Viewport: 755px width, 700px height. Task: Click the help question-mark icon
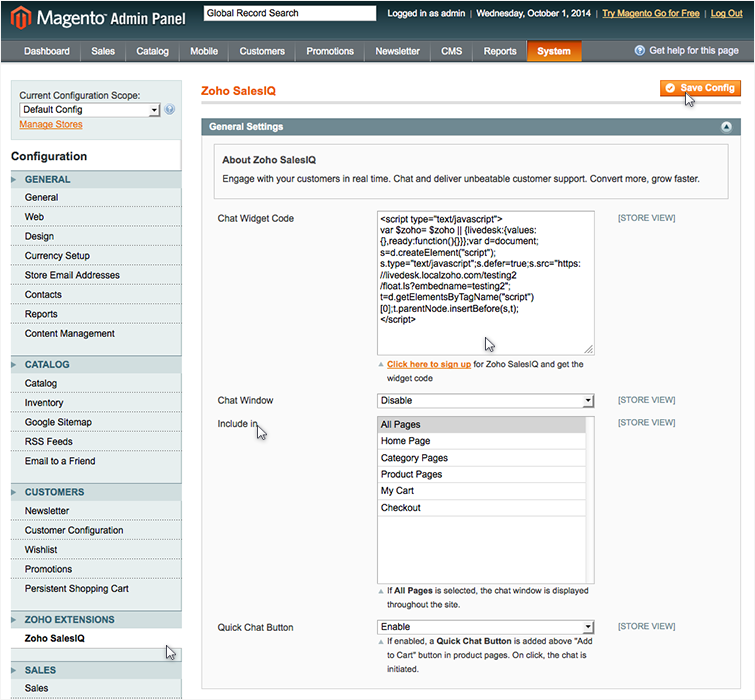pyautogui.click(x=639, y=51)
